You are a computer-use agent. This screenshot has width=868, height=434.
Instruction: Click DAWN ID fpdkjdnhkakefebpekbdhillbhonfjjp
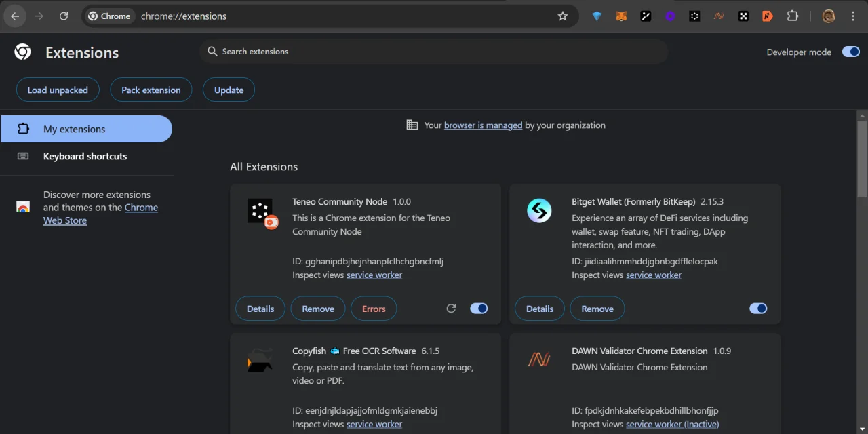coord(645,410)
